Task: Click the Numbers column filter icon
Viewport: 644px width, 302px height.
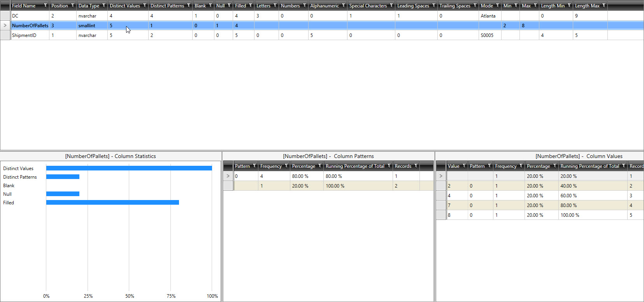Action: (304, 5)
